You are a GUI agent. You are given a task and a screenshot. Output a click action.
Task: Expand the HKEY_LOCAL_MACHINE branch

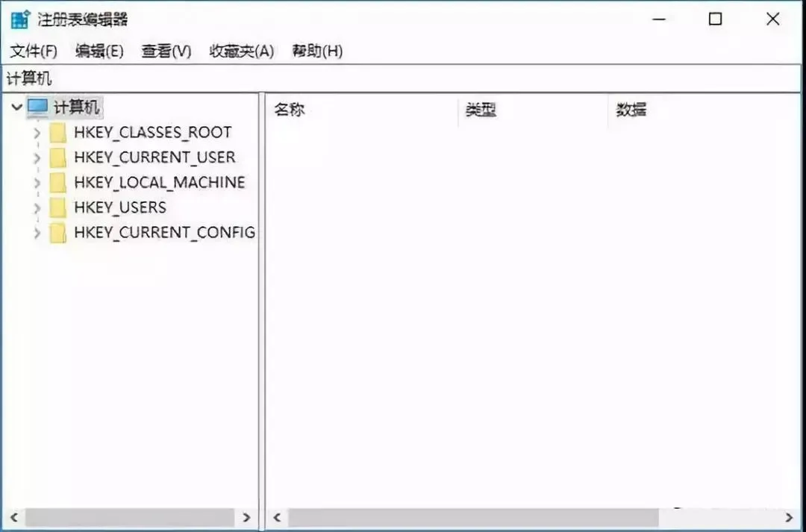(37, 182)
